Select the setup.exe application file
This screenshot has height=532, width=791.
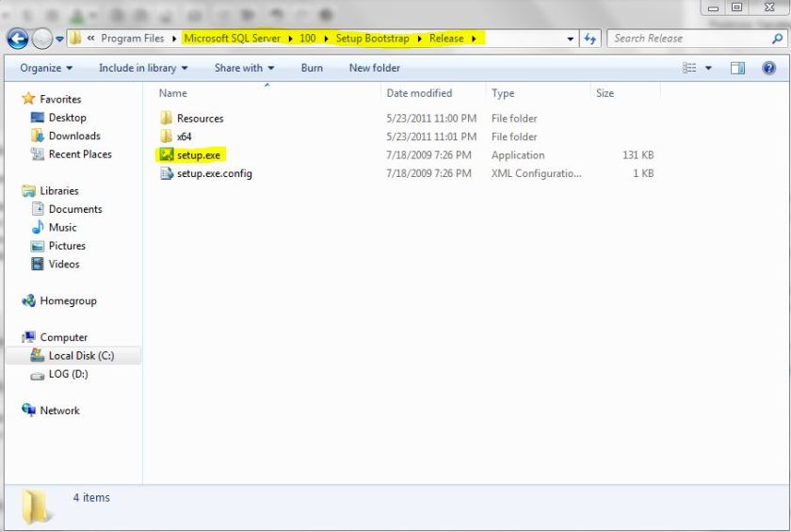coord(198,155)
